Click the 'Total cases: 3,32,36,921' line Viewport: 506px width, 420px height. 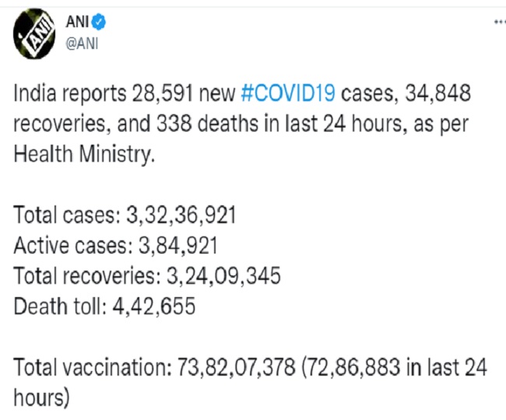pos(125,215)
